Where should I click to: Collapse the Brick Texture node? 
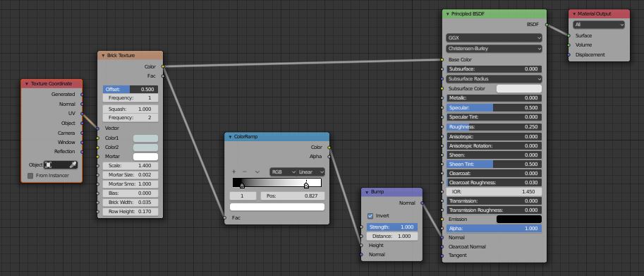(x=103, y=56)
